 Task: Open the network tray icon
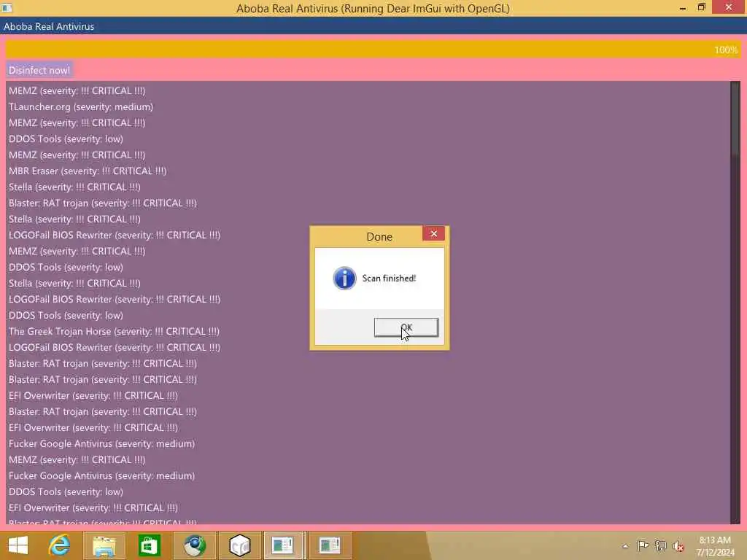(x=661, y=545)
